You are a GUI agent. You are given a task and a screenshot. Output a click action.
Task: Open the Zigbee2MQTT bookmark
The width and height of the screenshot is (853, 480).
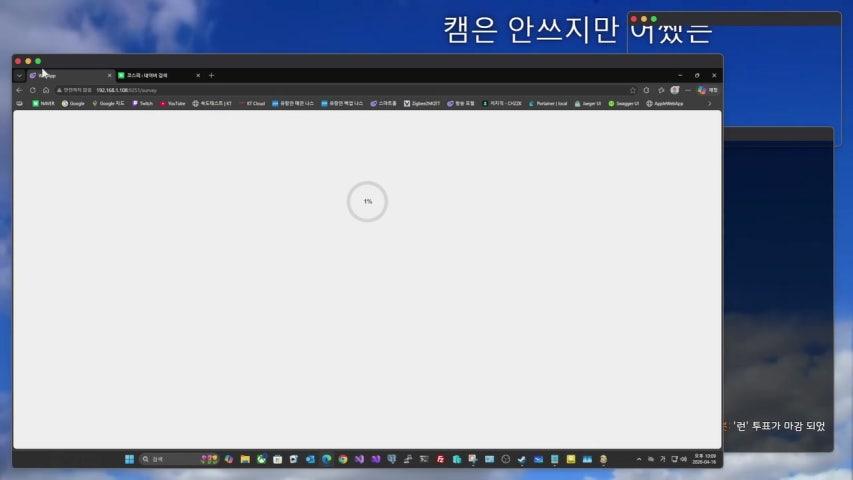pos(422,103)
